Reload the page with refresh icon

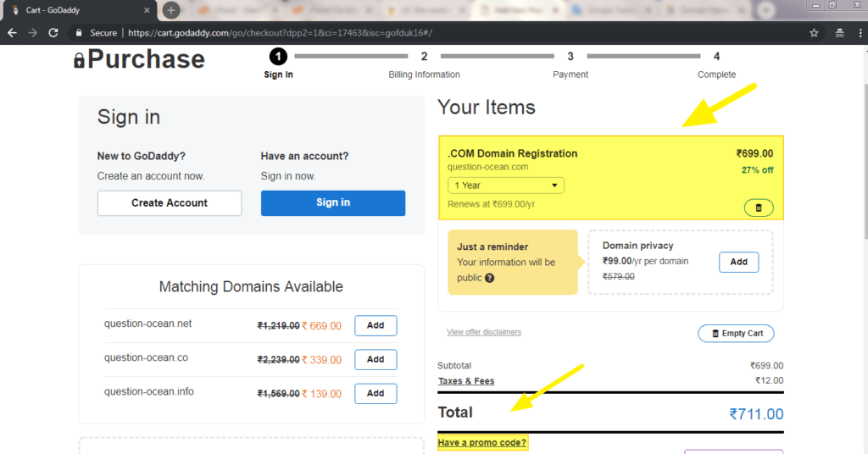(53, 33)
